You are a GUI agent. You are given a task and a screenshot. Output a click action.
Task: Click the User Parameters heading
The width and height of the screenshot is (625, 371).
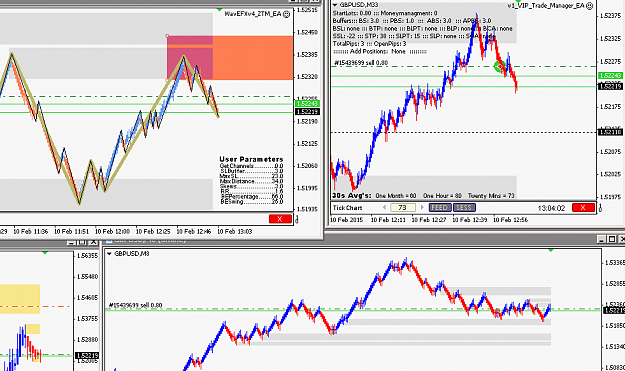[x=251, y=159]
